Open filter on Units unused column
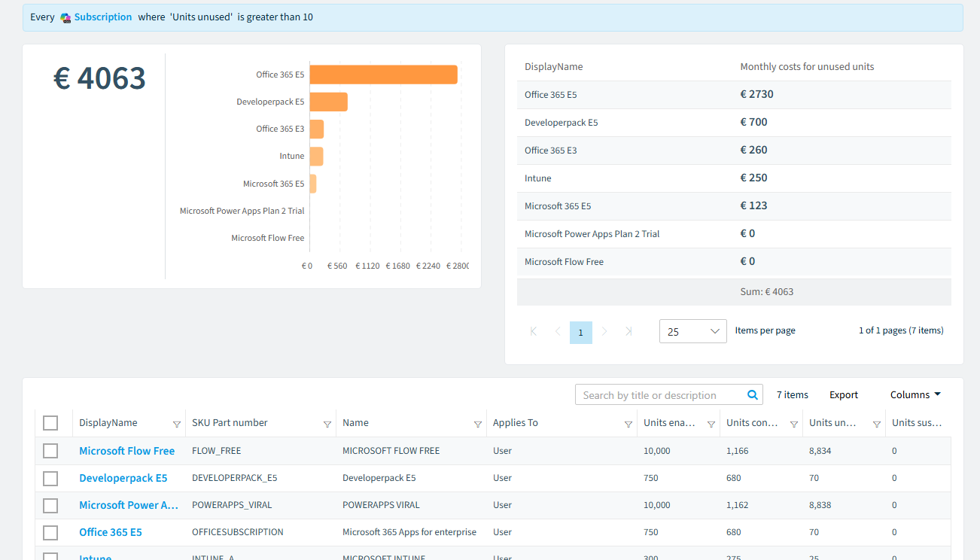The image size is (980, 560). [x=877, y=425]
